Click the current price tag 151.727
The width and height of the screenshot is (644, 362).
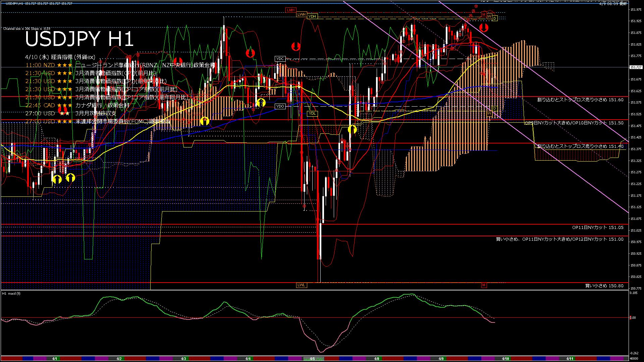tap(636, 67)
